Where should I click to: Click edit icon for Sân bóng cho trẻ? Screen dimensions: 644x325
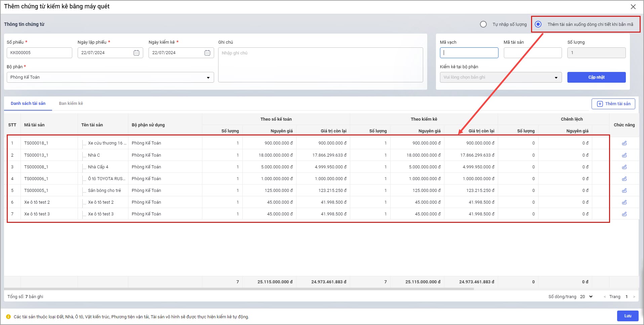pyautogui.click(x=624, y=191)
